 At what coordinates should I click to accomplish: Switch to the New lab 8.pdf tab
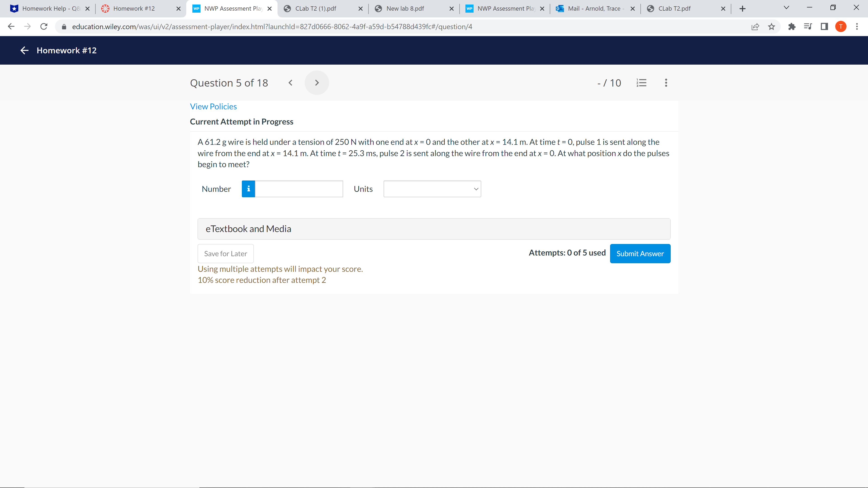[405, 8]
